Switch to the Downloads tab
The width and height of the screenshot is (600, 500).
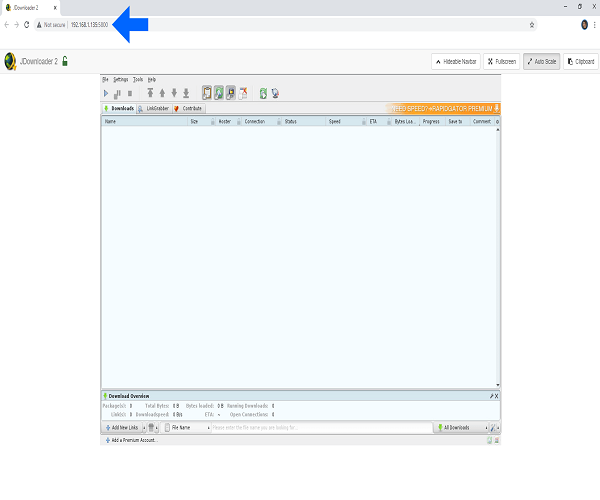click(x=119, y=109)
